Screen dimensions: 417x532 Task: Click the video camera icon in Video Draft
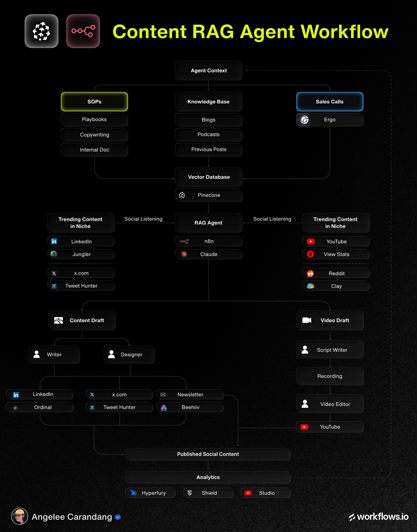[x=307, y=320]
